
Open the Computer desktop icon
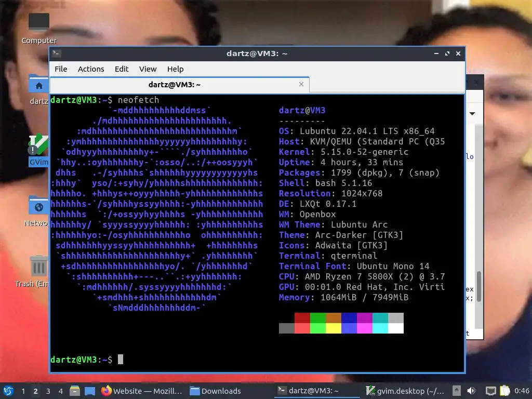coord(38,29)
